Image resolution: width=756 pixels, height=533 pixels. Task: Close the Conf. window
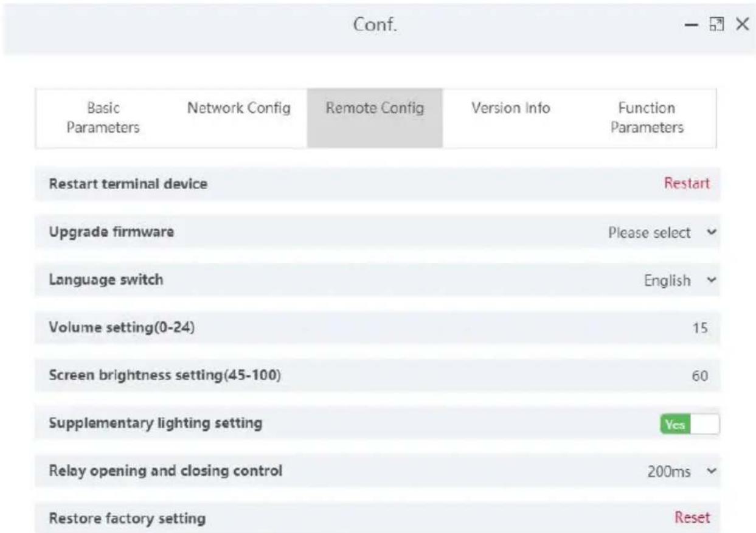tap(742, 25)
